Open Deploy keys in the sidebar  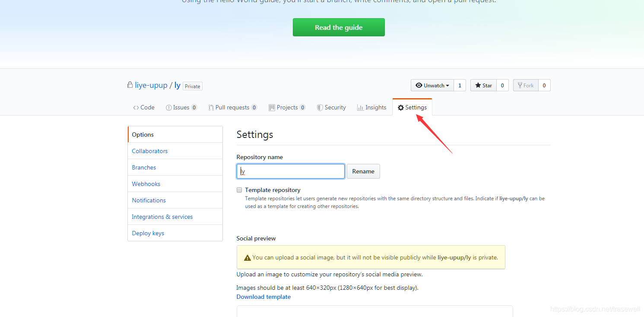pos(175,233)
